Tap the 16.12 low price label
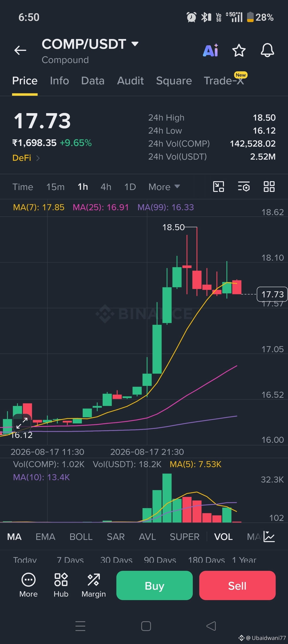Screen dimensions: 288x644 point(22,435)
